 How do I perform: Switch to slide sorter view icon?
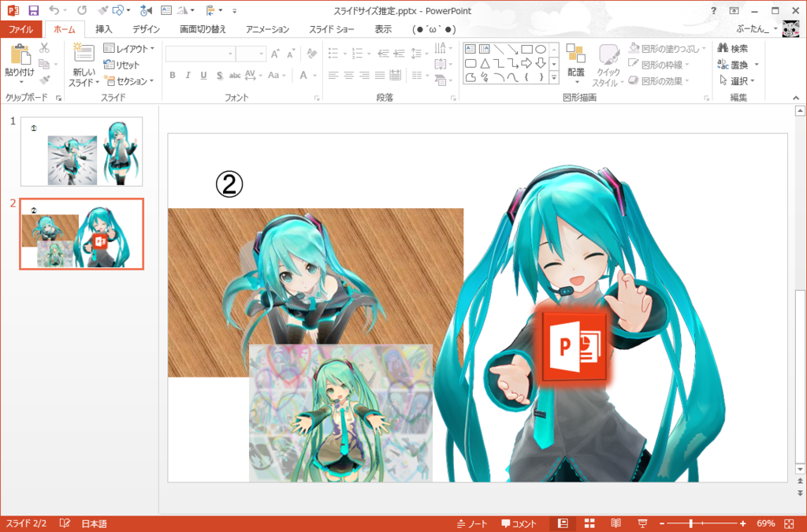(x=589, y=524)
